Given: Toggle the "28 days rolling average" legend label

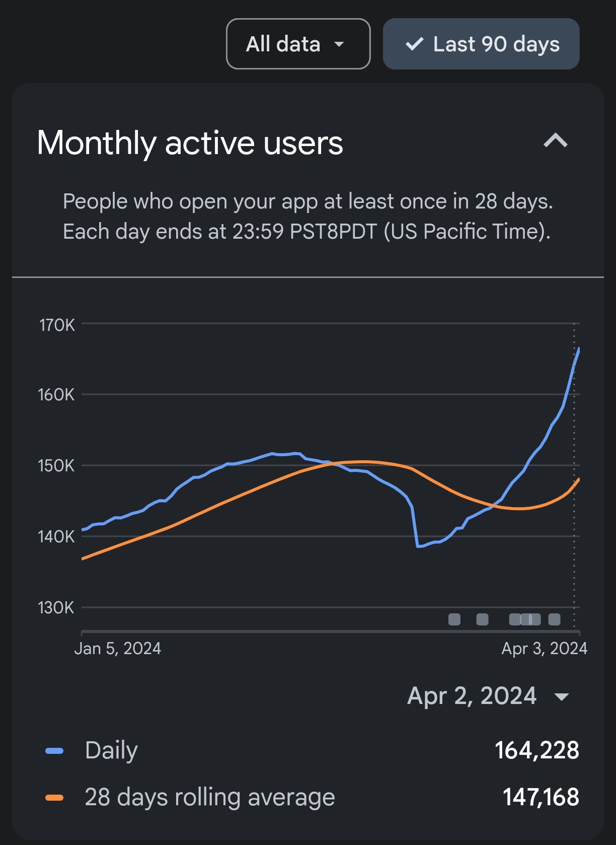Looking at the screenshot, I should pos(209,797).
